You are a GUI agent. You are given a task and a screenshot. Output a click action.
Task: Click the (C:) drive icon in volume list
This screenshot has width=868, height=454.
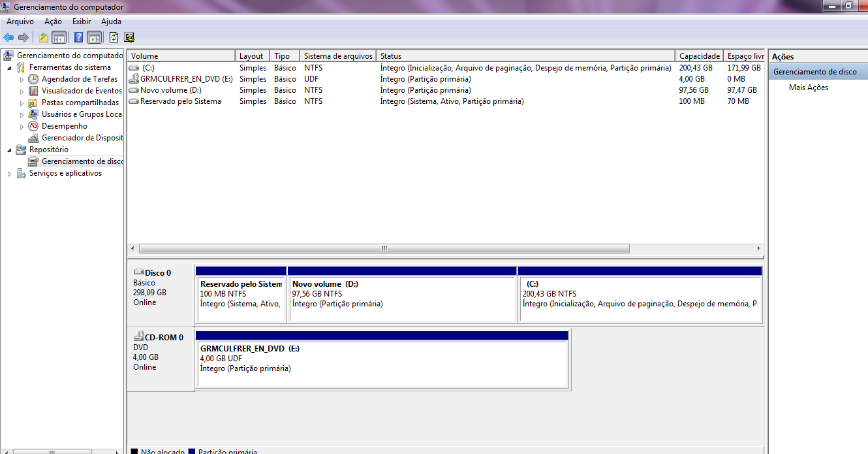[x=134, y=68]
